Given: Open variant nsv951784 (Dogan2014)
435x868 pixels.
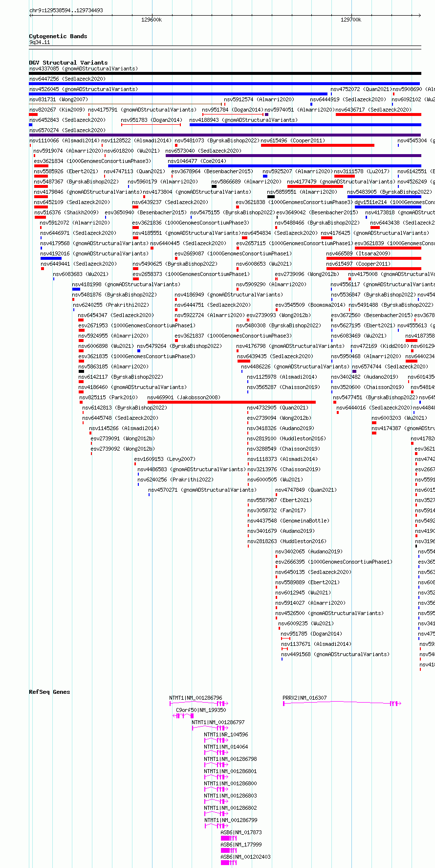Looking at the screenshot, I should coord(233,110).
